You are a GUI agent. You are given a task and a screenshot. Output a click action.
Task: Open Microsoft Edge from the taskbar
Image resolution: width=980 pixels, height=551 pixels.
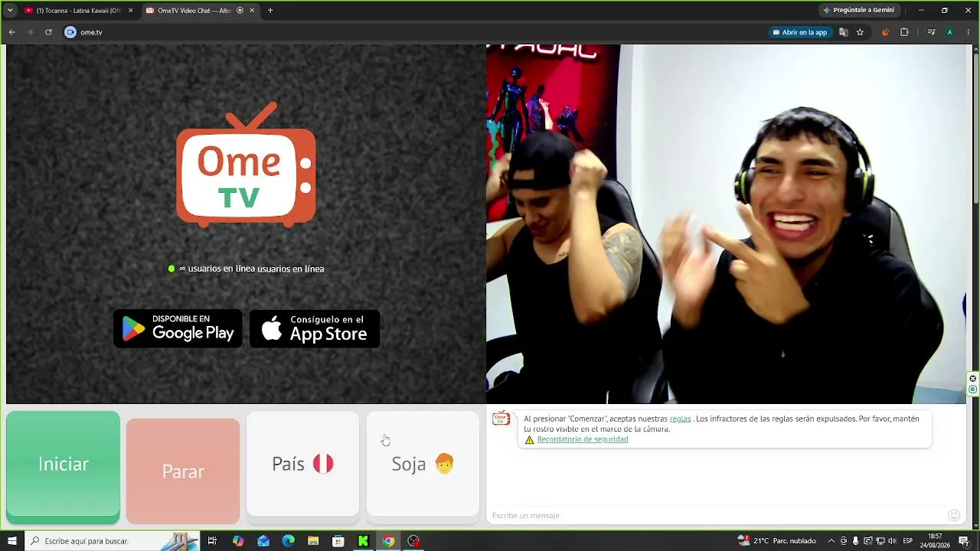pyautogui.click(x=289, y=541)
